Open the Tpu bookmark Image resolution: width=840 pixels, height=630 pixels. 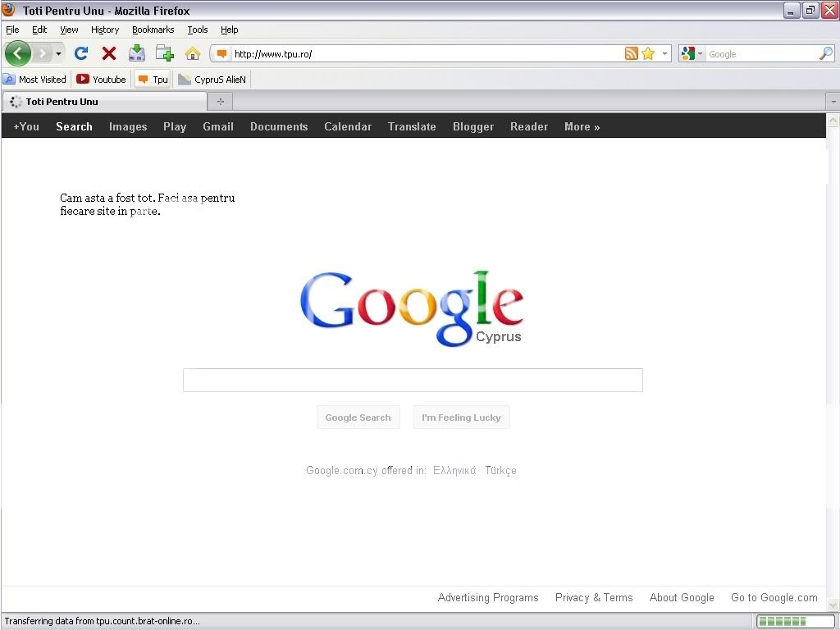tap(153, 80)
